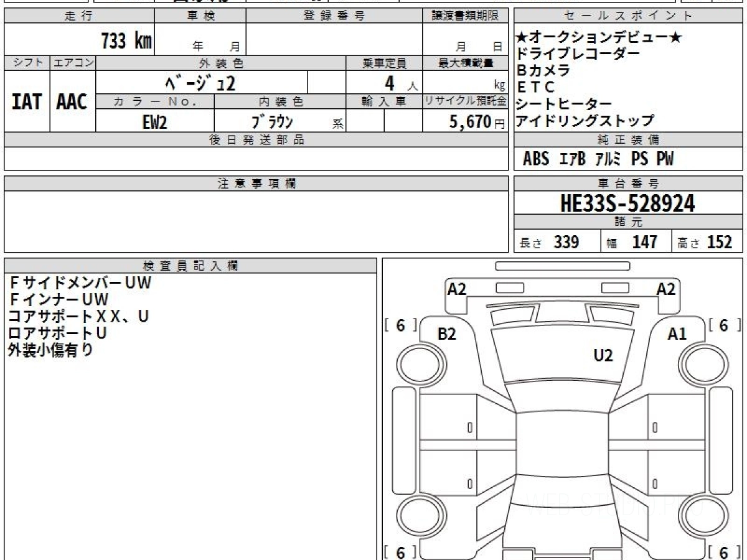747x560 pixels.
Task: Select the エアコン header cell
Action: (72, 63)
